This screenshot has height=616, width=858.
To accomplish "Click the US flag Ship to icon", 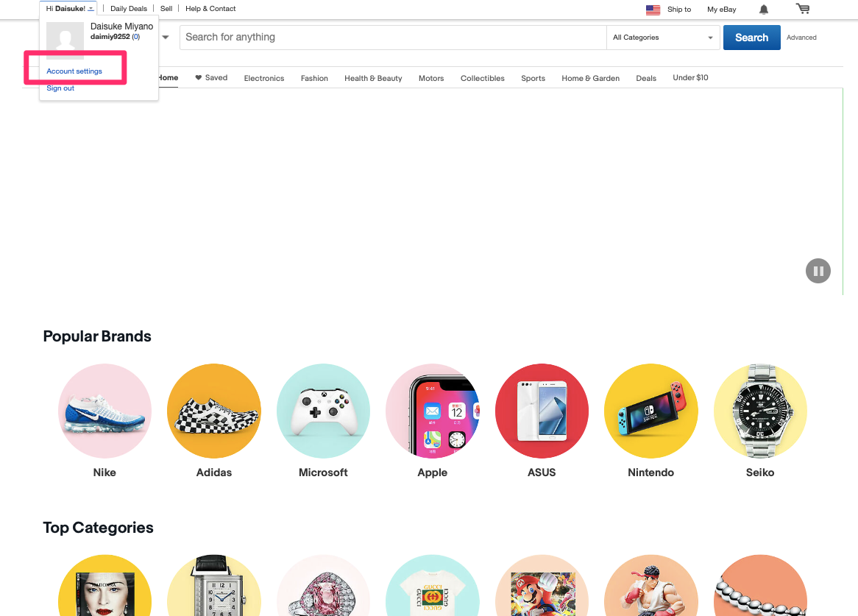I will [x=653, y=10].
